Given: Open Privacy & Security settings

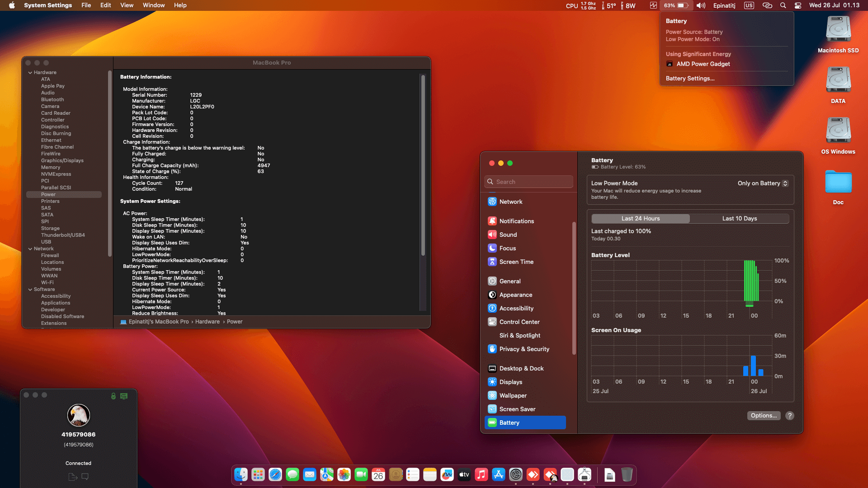Looking at the screenshot, I should 524,349.
